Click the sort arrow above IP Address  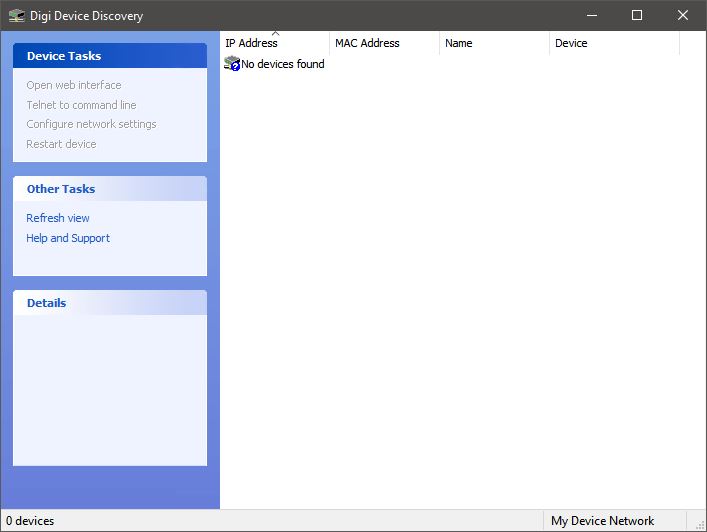coord(275,33)
